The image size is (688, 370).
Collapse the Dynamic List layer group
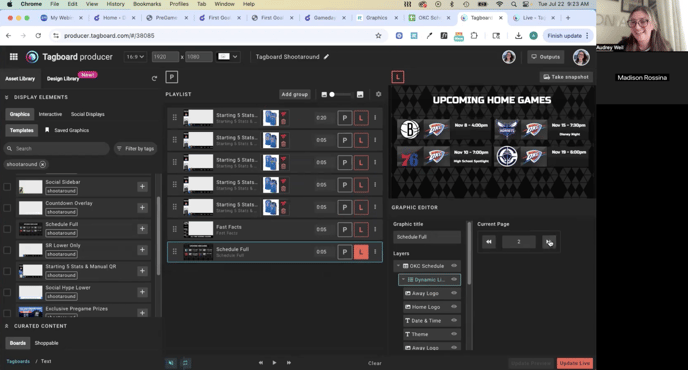[403, 279]
